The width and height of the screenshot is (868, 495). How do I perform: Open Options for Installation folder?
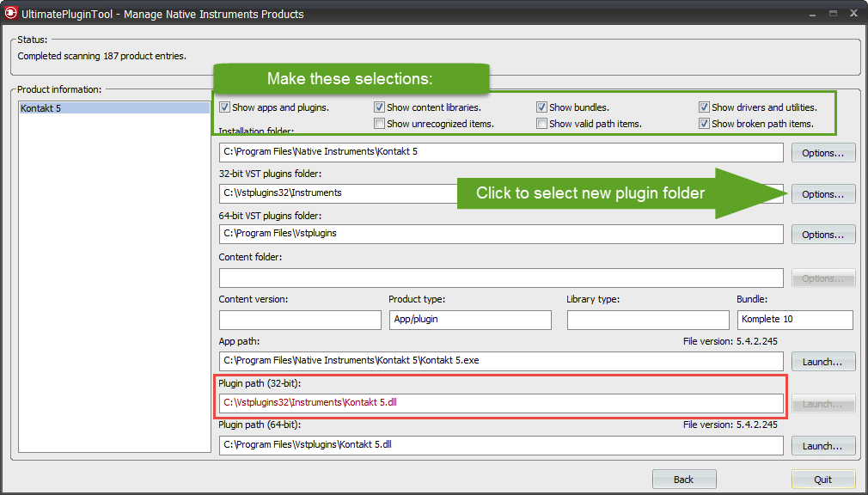[823, 153]
